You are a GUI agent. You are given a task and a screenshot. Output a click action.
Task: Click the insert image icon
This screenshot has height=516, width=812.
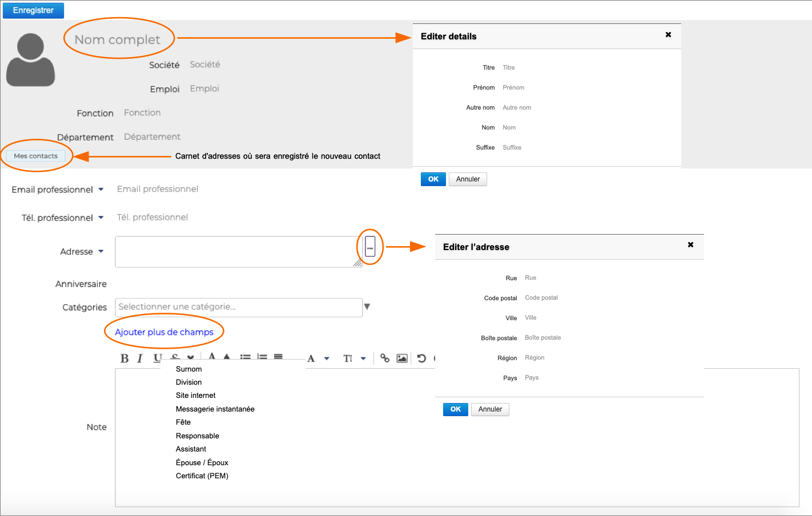[x=402, y=358]
